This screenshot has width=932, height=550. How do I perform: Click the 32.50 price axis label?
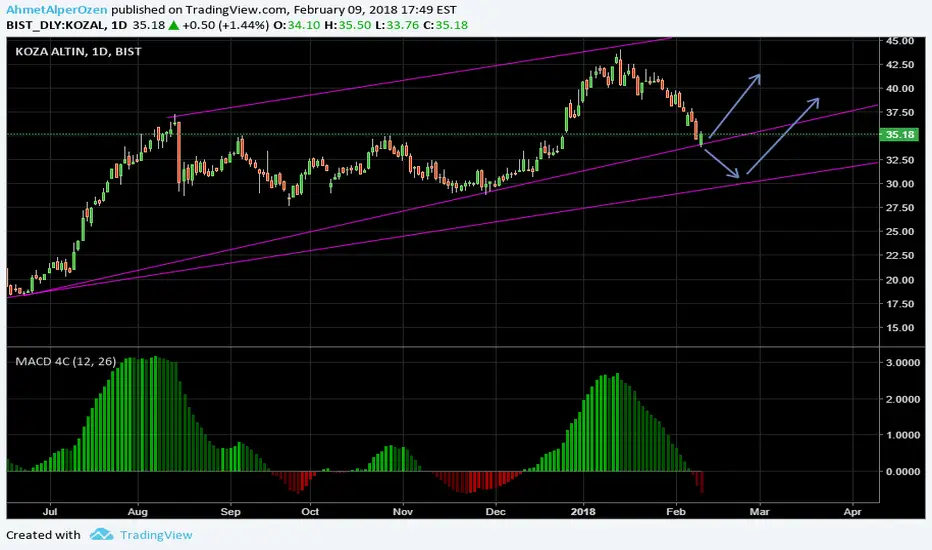click(x=900, y=160)
